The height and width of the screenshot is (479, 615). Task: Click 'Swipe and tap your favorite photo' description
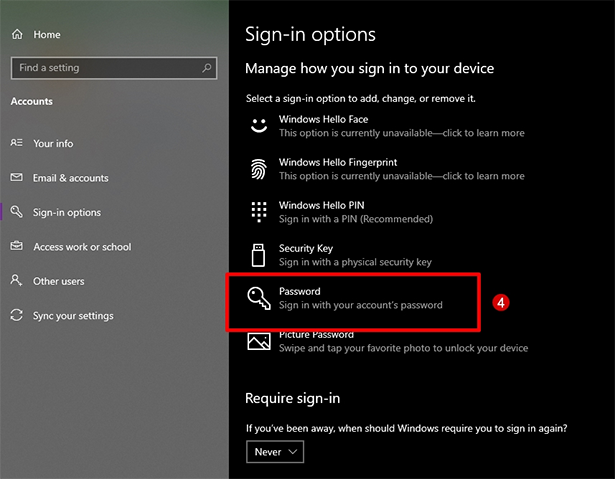coord(404,348)
